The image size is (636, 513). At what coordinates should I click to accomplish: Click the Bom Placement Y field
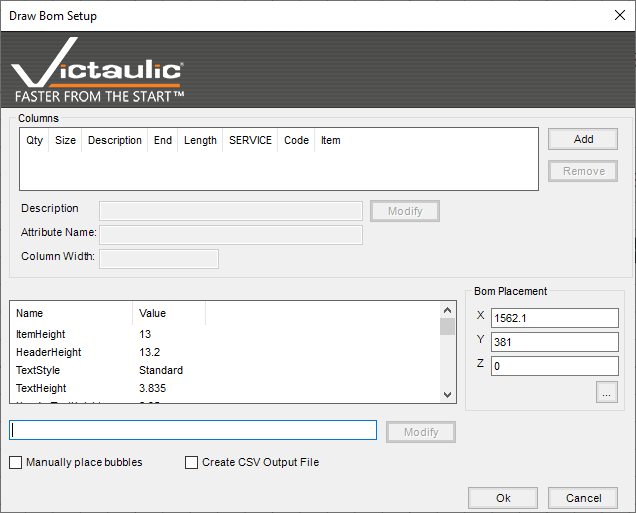click(x=554, y=342)
